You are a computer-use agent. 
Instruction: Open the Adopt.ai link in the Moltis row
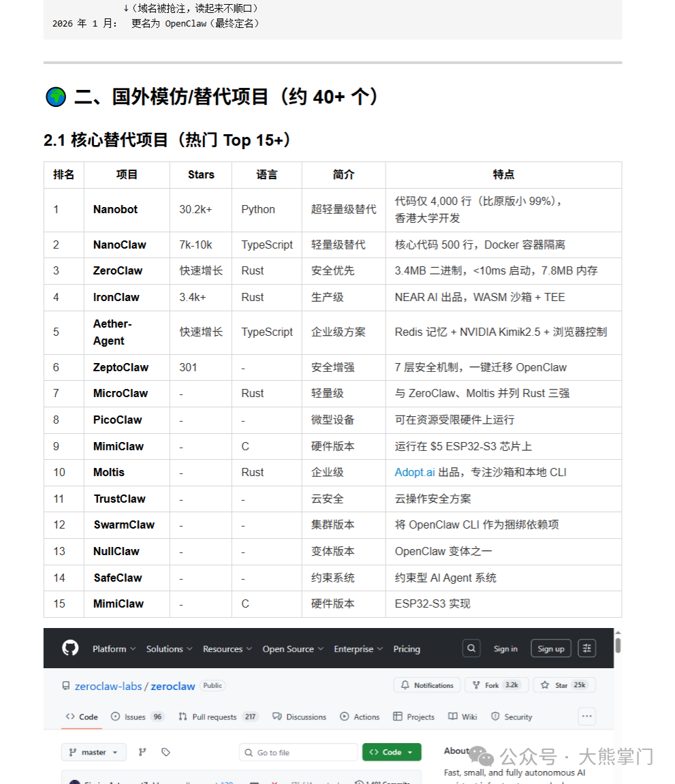(x=414, y=472)
